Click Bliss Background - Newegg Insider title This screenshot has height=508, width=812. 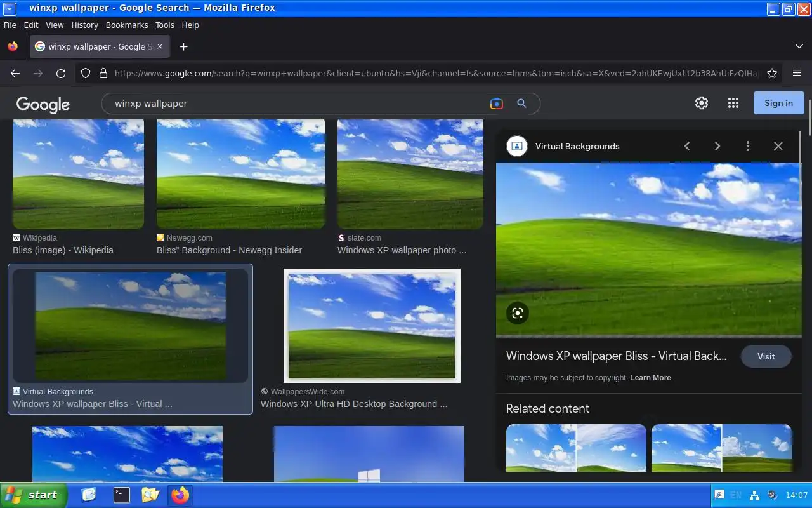[229, 250]
